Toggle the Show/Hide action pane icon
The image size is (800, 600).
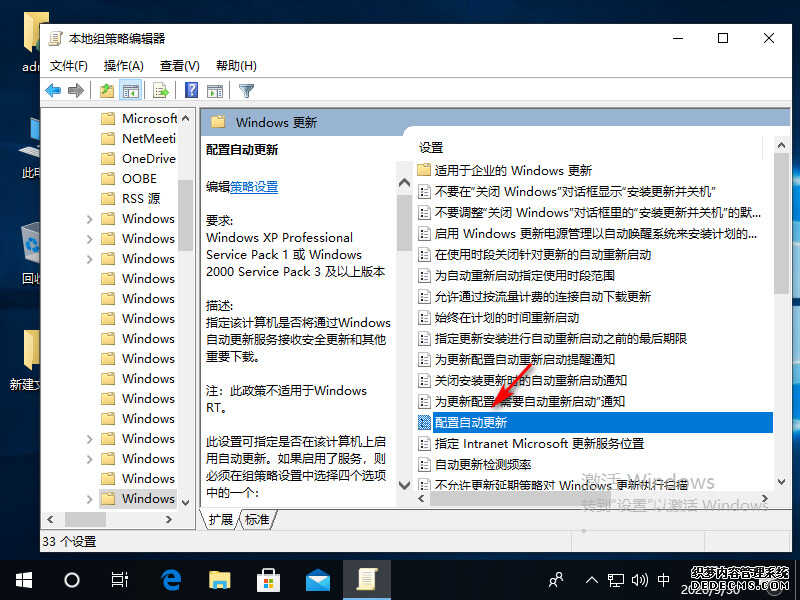pyautogui.click(x=215, y=91)
